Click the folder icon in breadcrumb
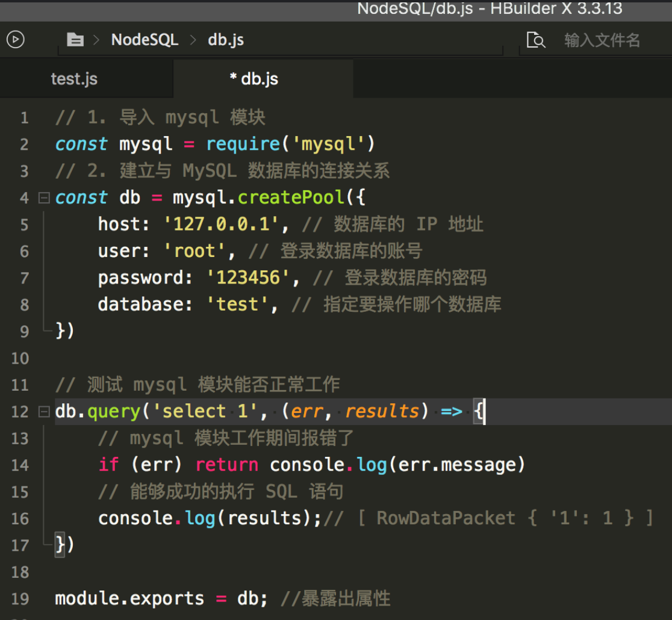 pyautogui.click(x=75, y=40)
